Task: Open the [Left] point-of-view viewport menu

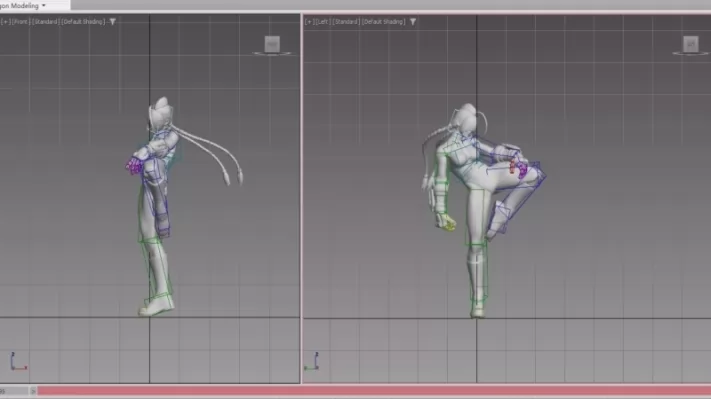Action: click(322, 21)
